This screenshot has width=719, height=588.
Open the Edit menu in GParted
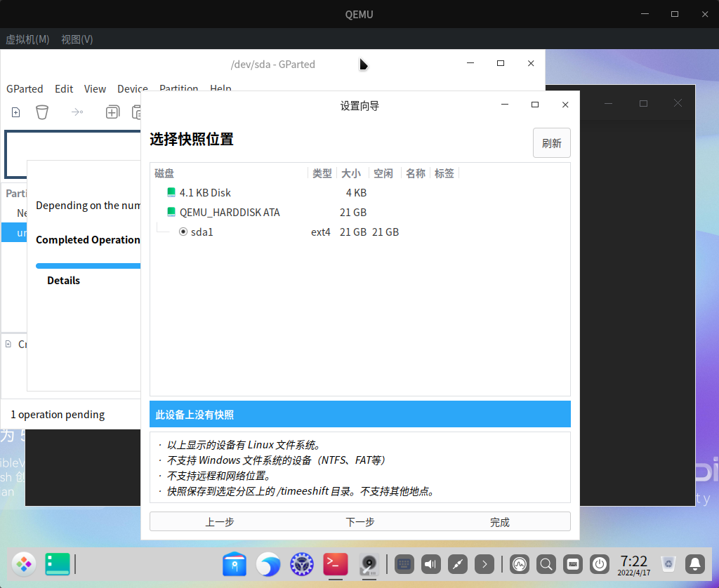click(x=64, y=89)
